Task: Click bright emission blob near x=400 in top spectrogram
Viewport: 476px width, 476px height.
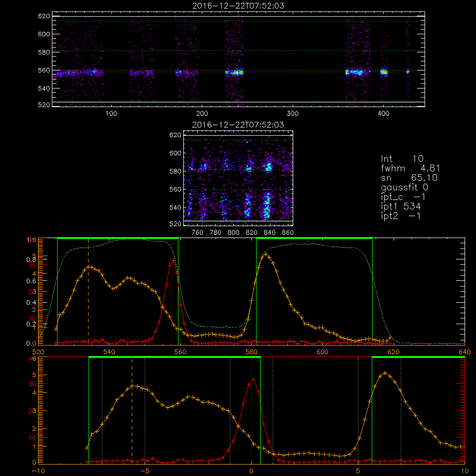Action: (x=384, y=72)
